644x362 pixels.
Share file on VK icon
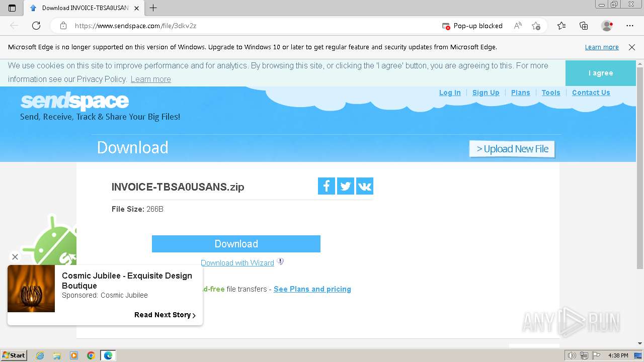(365, 186)
